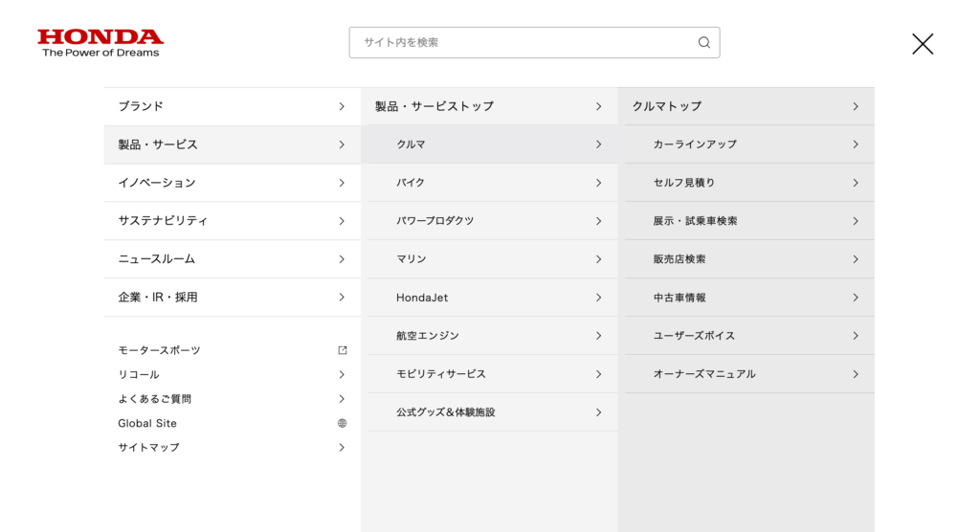Select 製品・サービス menu item
Image resolution: width=980 pixels, height=532 pixels.
[x=233, y=144]
